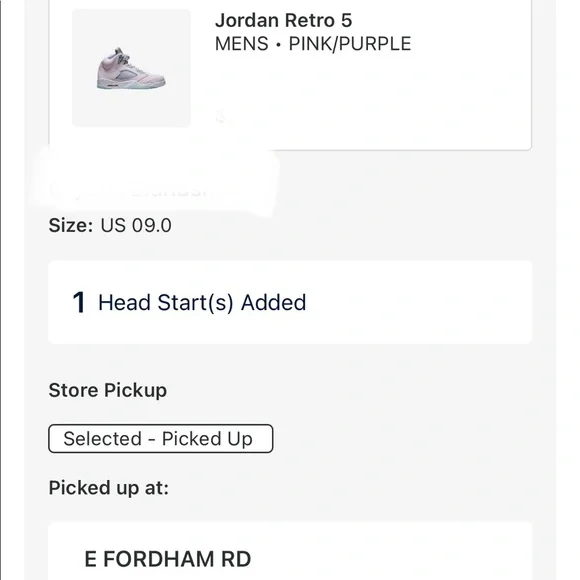580x580 pixels.
Task: Select the MENS • PINK/PURPLE subtitle text
Action: point(313,44)
